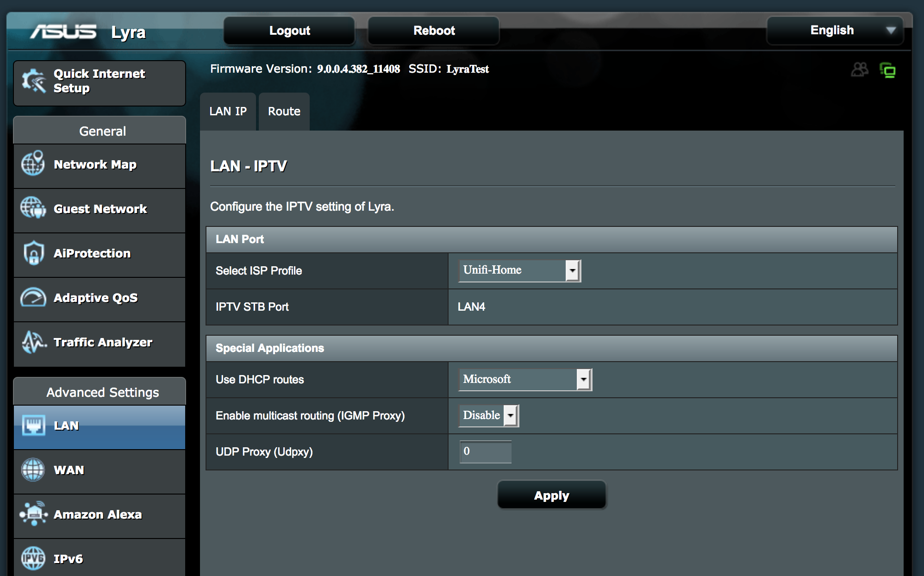The width and height of the screenshot is (924, 576).
Task: Click the Guest Network icon
Action: pyautogui.click(x=33, y=208)
